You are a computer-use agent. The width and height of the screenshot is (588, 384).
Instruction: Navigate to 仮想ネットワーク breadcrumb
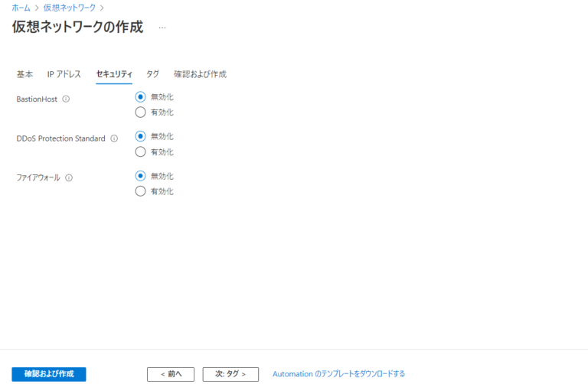[70, 8]
